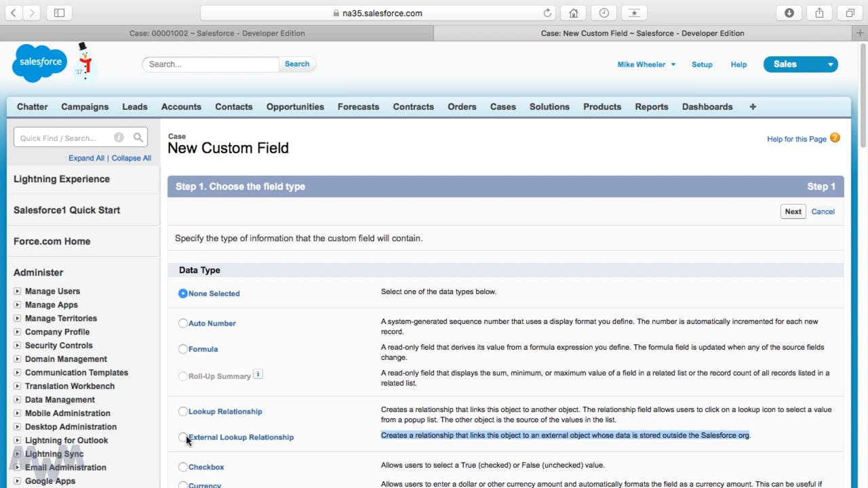Choose External Lookup Relationship radio button

182,437
